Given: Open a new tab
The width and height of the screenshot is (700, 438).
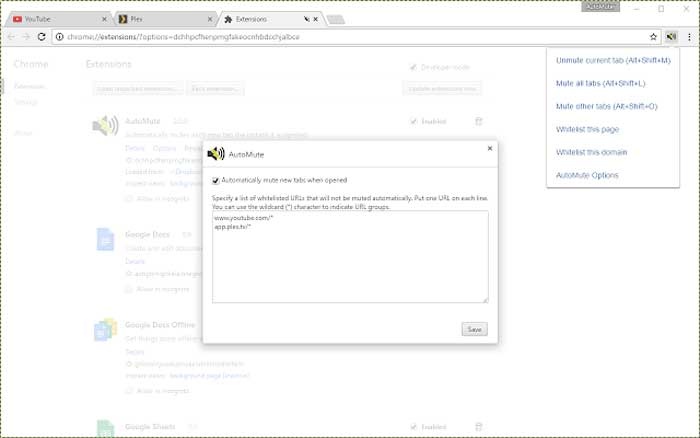Looking at the screenshot, I should (x=336, y=19).
